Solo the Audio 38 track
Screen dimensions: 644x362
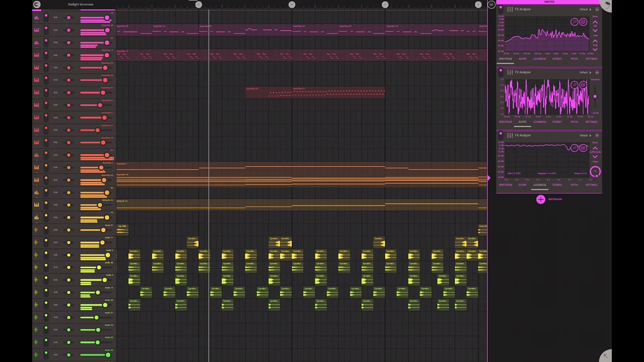click(55, 267)
